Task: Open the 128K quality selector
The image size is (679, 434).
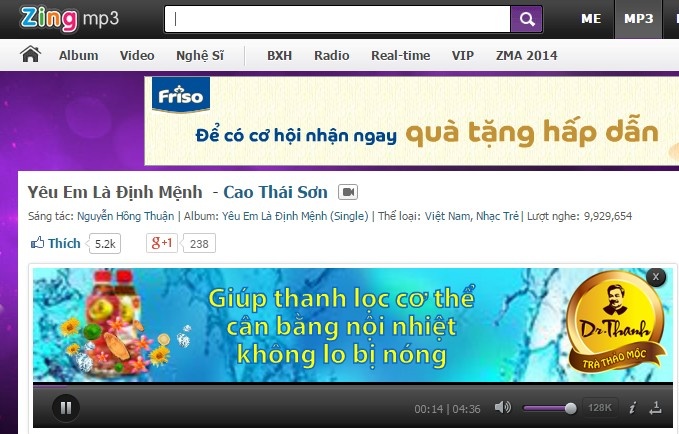Action: point(599,407)
